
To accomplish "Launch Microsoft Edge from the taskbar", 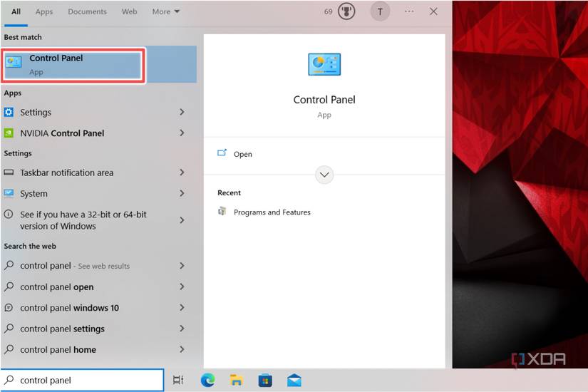I will [x=207, y=381].
